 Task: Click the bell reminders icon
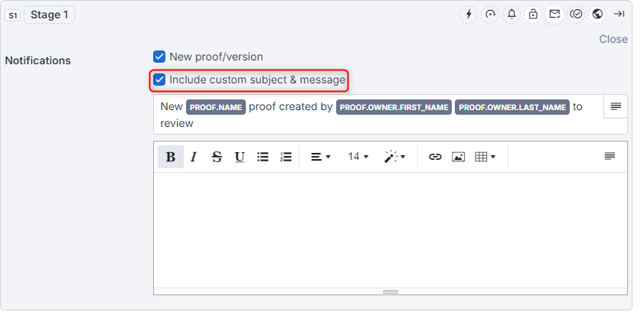tap(512, 15)
